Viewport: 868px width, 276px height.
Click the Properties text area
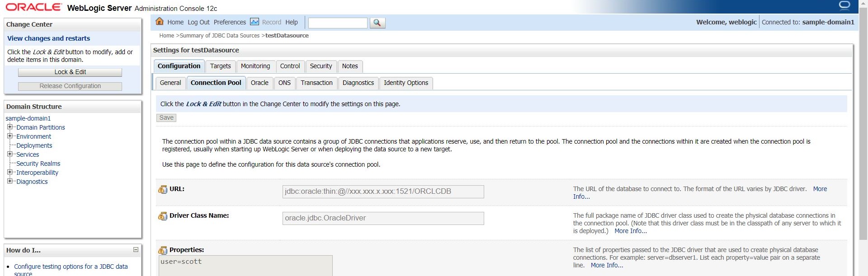pyautogui.click(x=245, y=266)
